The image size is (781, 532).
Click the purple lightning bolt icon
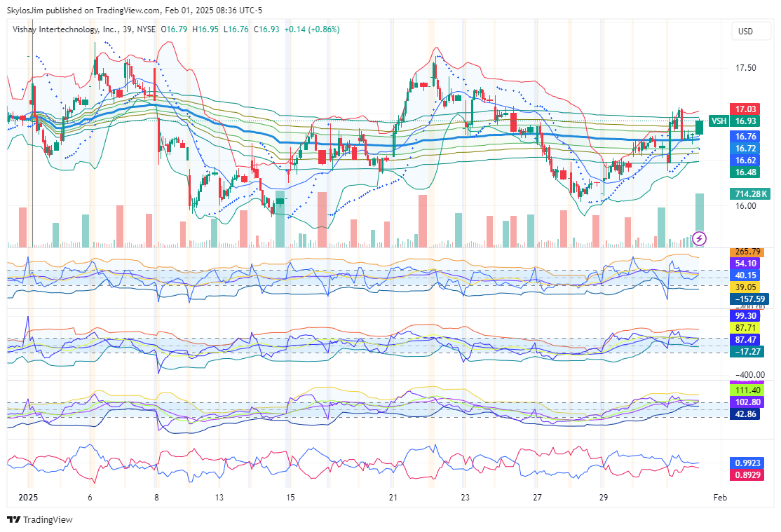pyautogui.click(x=699, y=239)
